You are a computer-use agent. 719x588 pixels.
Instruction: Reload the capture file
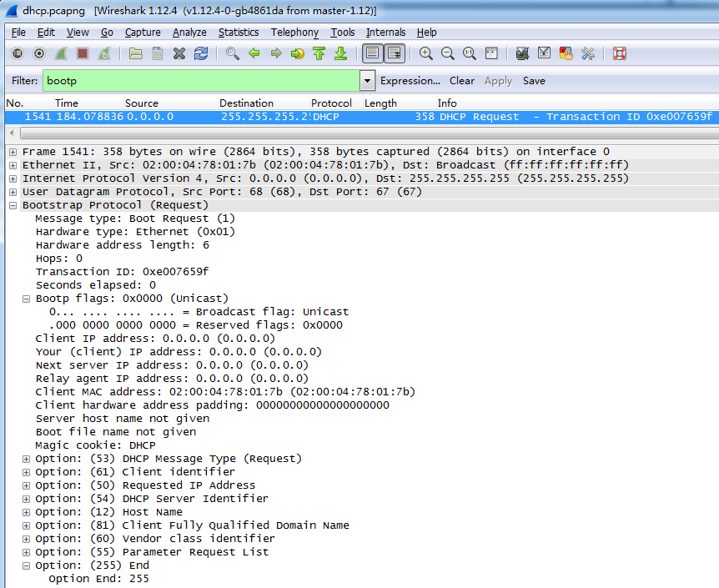point(201,53)
